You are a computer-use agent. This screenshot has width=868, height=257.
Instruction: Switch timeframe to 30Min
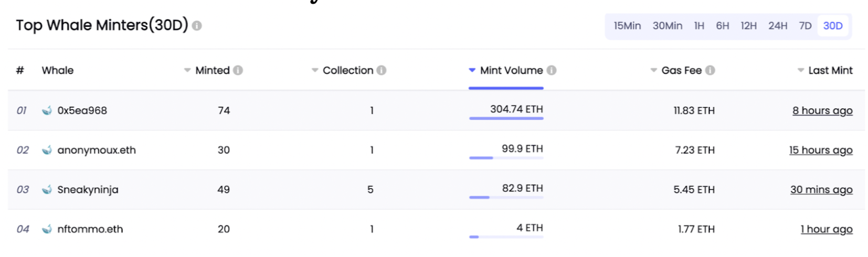click(668, 26)
